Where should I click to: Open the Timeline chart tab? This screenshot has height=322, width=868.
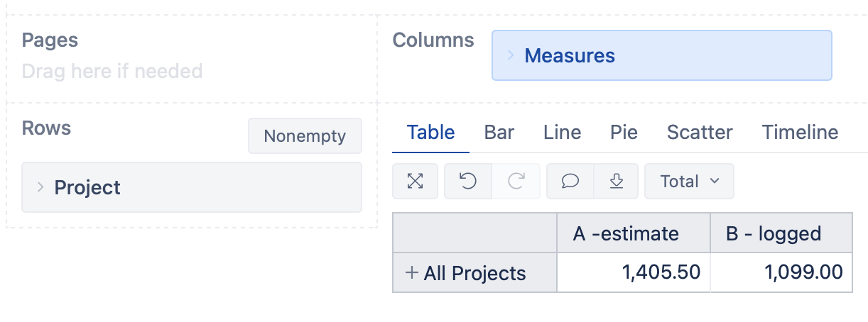pos(800,133)
